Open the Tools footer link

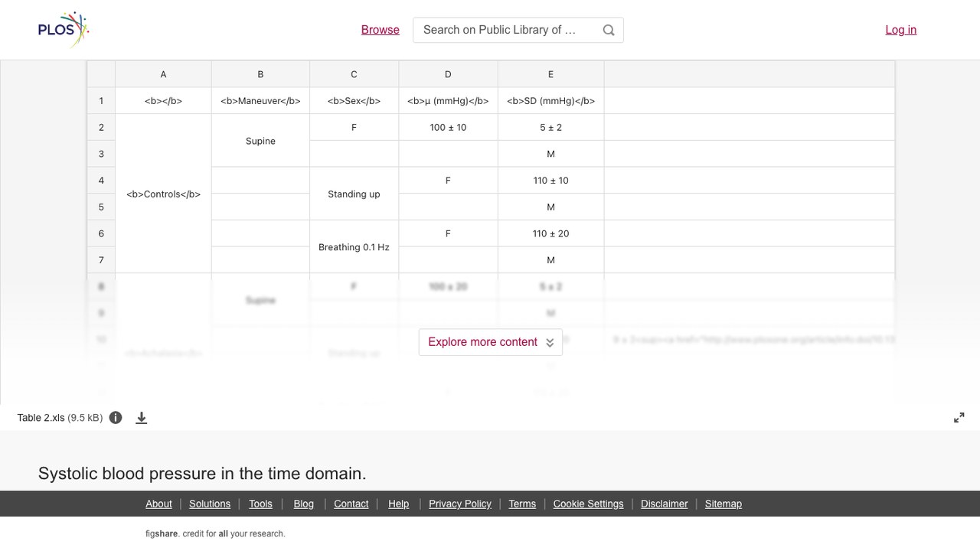tap(260, 504)
